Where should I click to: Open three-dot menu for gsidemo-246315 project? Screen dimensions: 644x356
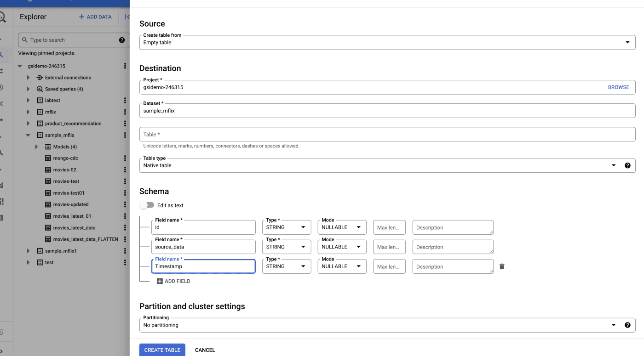(125, 66)
